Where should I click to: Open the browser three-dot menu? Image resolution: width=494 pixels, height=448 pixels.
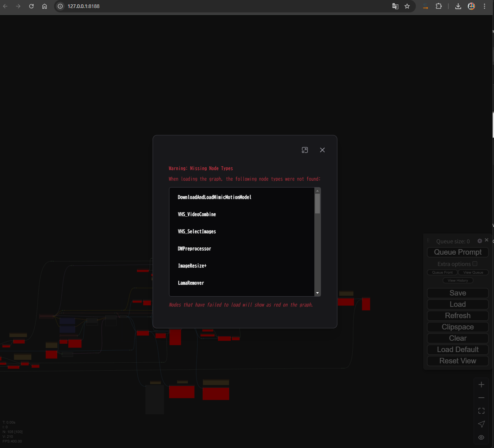point(485,6)
